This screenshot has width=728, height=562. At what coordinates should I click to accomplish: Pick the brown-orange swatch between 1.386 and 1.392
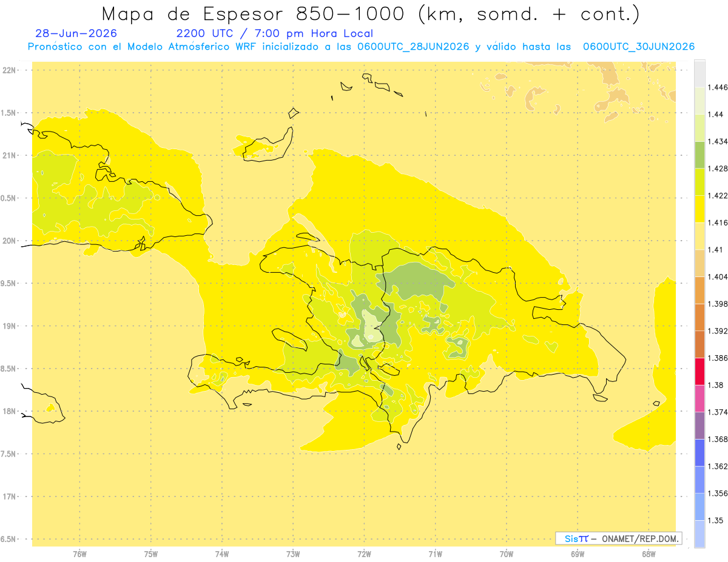[699, 344]
